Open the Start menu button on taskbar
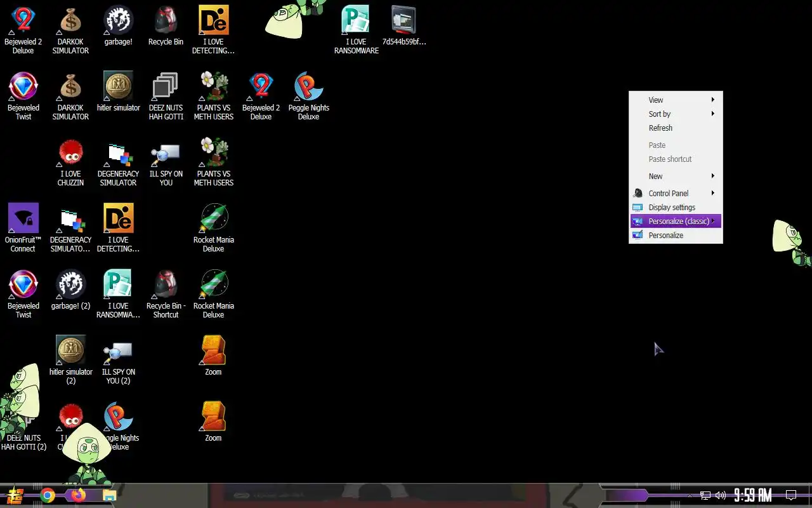 coord(15,495)
